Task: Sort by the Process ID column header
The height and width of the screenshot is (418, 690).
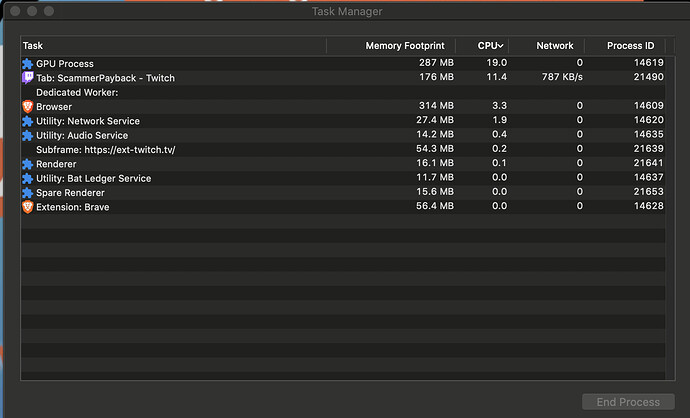Action: 630,46
